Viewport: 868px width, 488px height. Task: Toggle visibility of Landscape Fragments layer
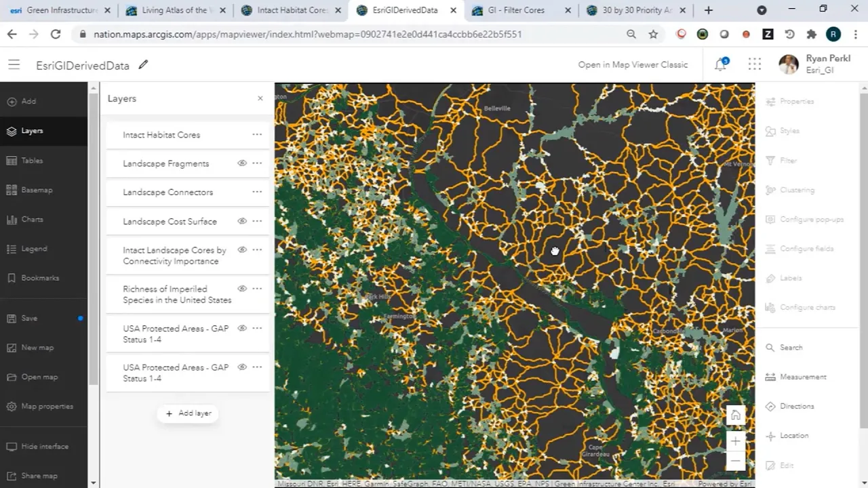coord(242,163)
